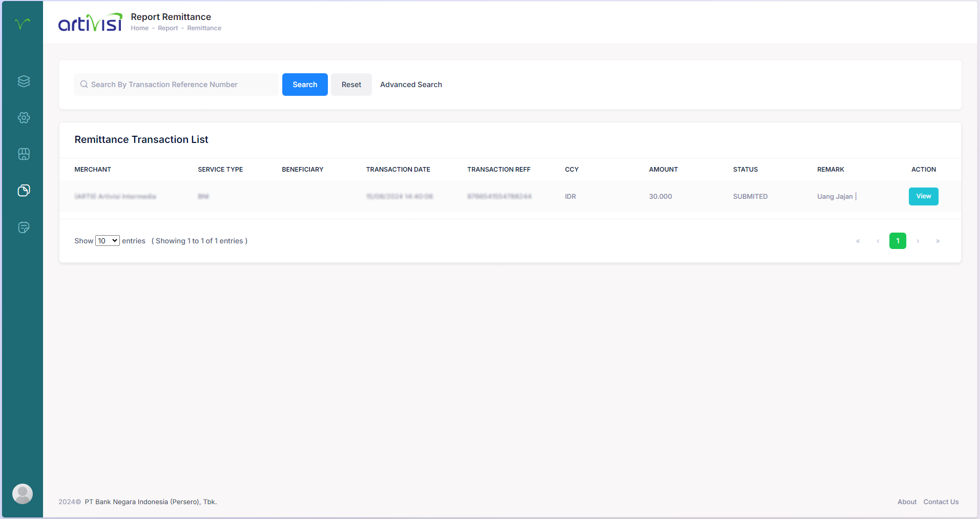Go to Home breadcrumb
Image resolution: width=980 pixels, height=519 pixels.
click(x=139, y=28)
